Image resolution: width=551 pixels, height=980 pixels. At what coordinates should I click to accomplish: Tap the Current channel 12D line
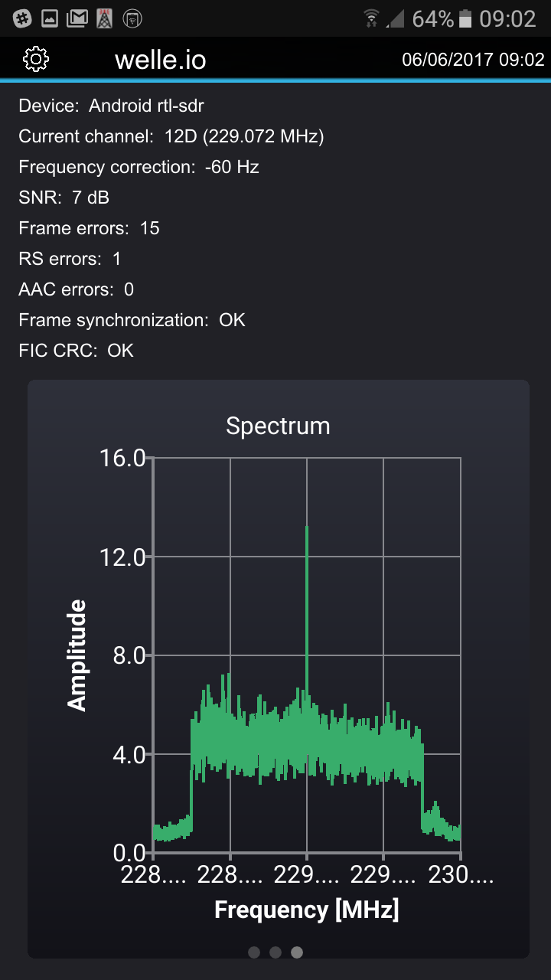171,136
